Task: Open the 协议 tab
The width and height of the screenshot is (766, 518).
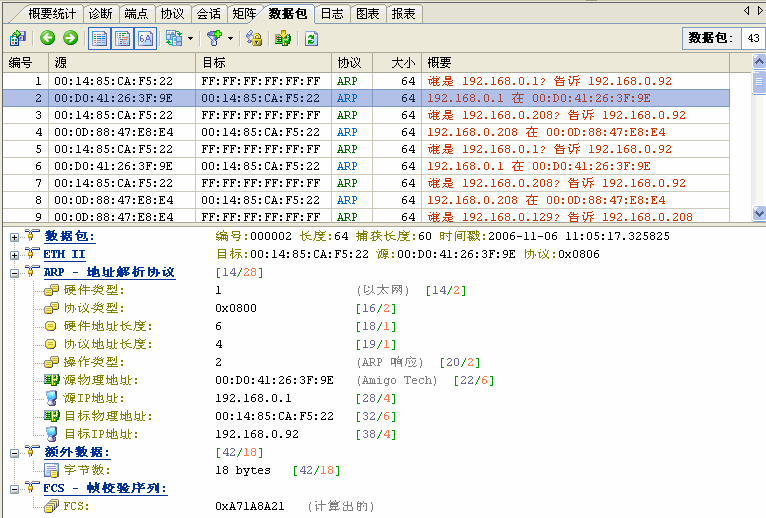Action: pyautogui.click(x=172, y=14)
